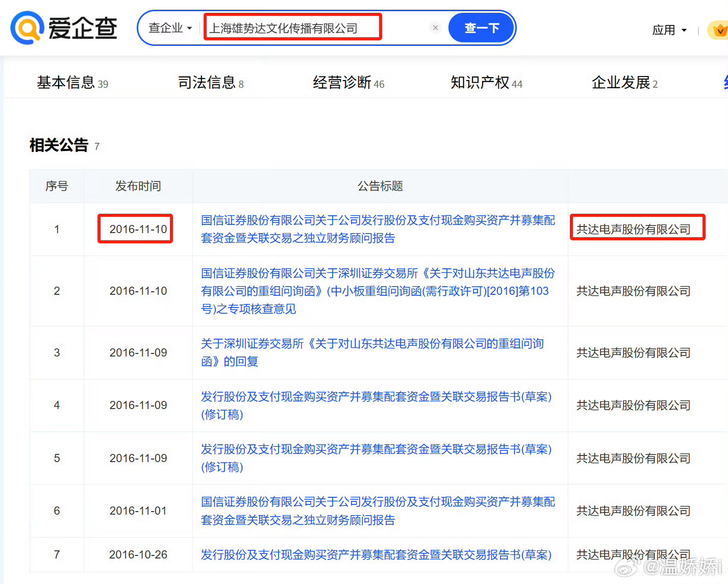Open row 5 announcement 交易报告书(草案)(修订稿)
This screenshot has height=584, width=728.
376,458
